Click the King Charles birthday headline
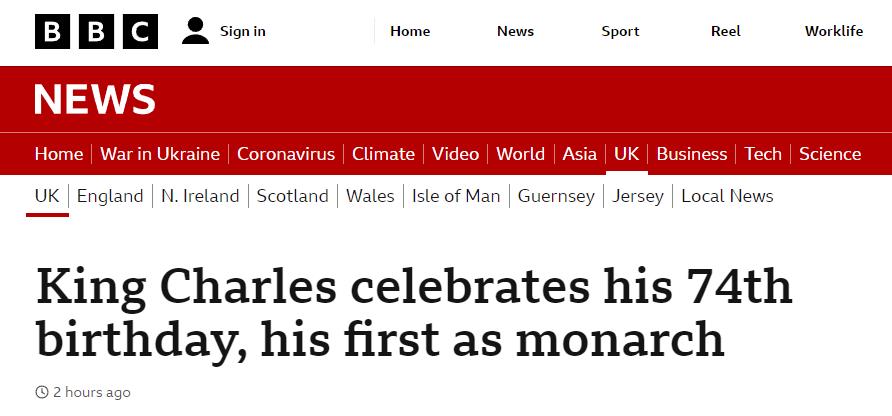 [414, 313]
